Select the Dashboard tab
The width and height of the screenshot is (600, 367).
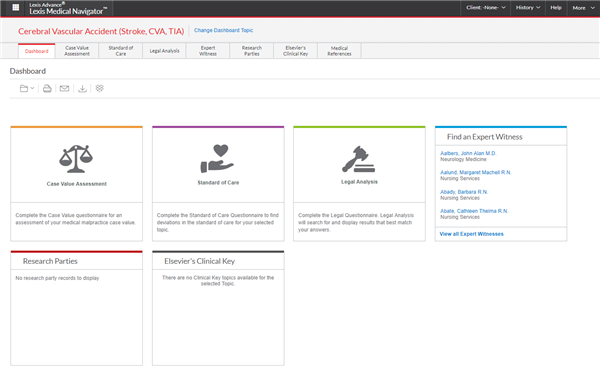pos(37,51)
